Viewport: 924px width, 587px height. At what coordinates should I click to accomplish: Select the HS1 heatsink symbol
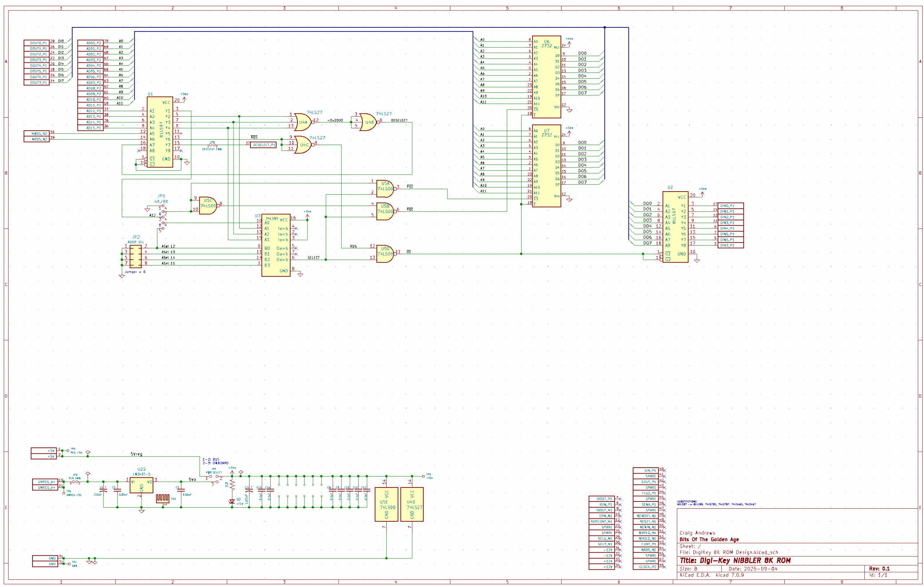tap(162, 498)
